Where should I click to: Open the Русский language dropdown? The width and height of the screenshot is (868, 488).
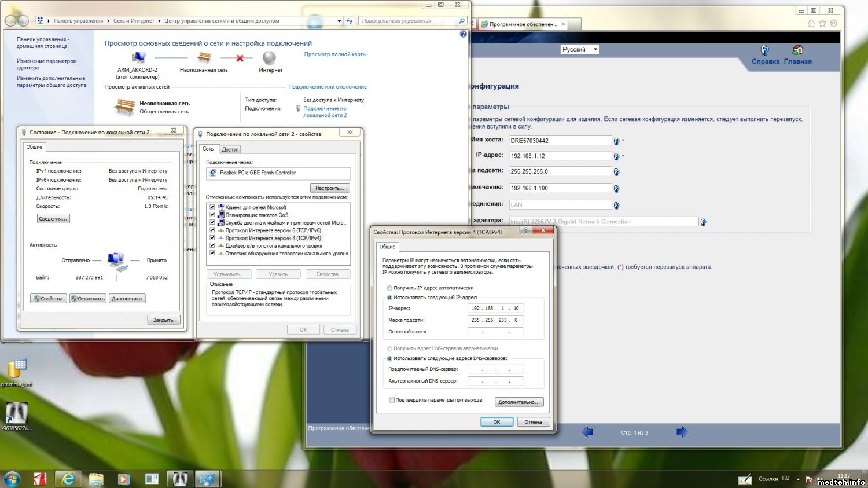click(x=579, y=49)
